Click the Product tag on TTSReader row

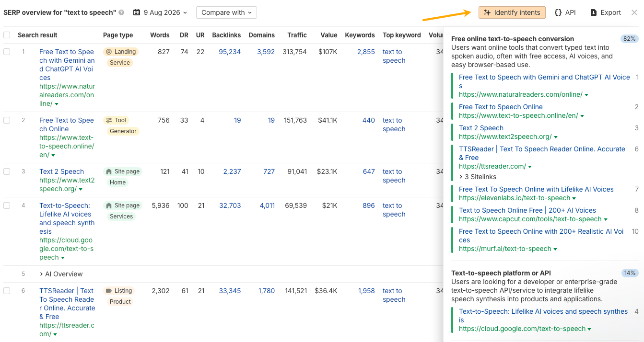(120, 302)
